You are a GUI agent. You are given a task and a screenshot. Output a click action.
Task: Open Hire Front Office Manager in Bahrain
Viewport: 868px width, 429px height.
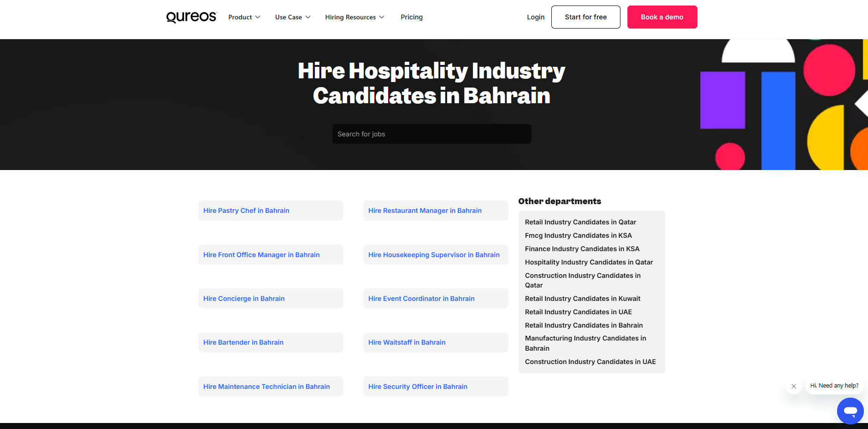tap(271, 255)
